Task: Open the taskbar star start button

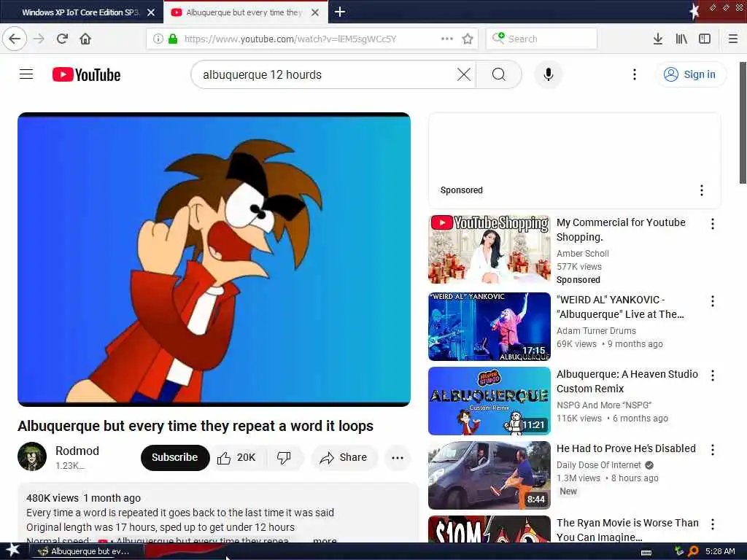Action: click(x=13, y=551)
